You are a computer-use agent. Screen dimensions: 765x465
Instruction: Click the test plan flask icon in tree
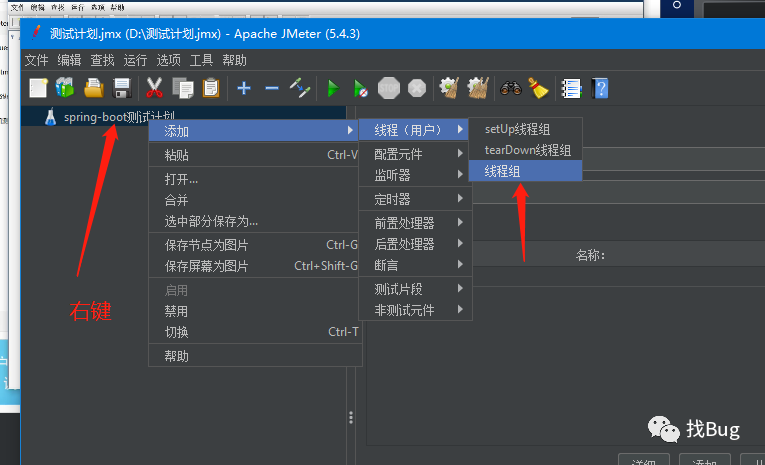50,117
